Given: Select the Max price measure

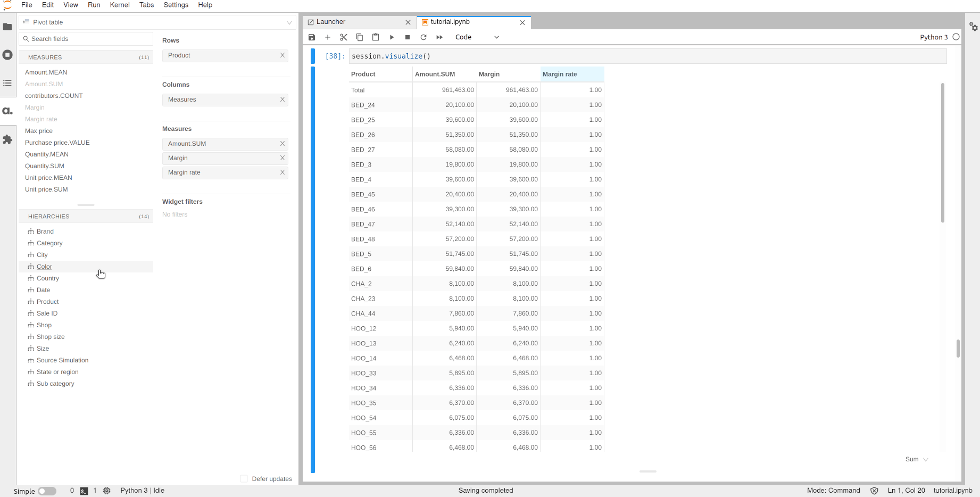Looking at the screenshot, I should (x=39, y=131).
